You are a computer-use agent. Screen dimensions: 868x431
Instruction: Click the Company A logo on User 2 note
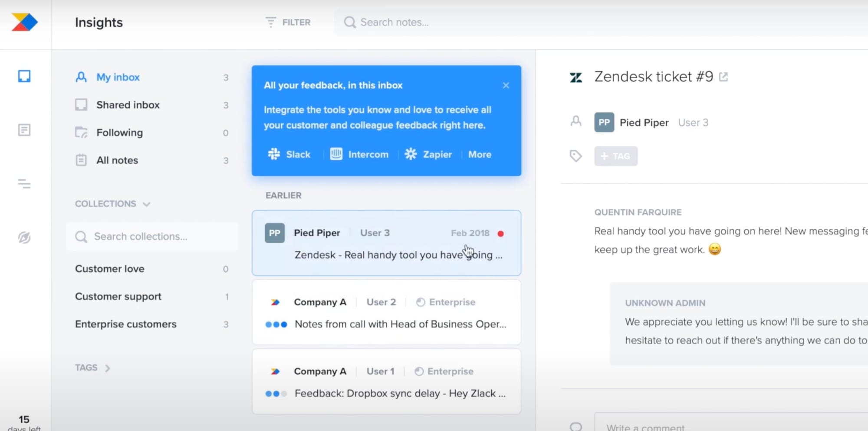275,302
